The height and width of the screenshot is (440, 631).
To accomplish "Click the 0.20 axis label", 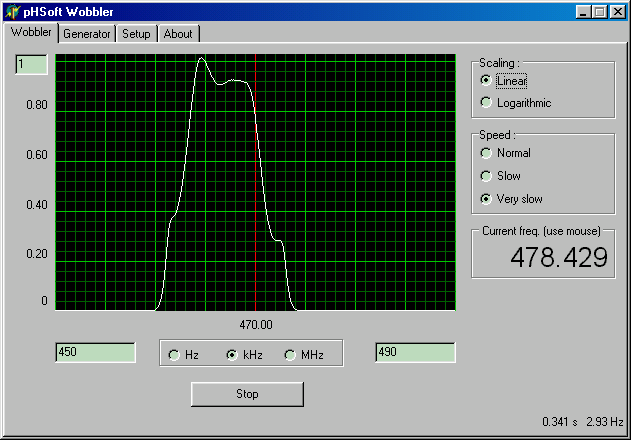I will click(37, 254).
